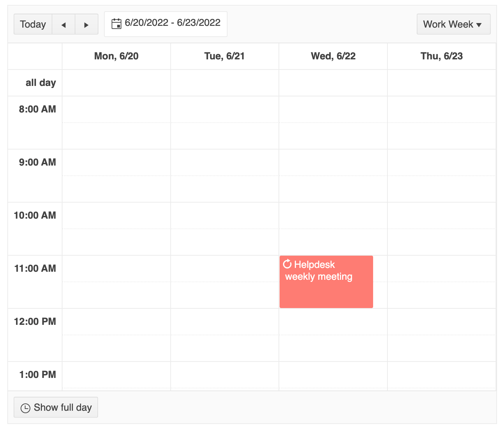
Task: Click the clock icon in Show full day
Action: [x=25, y=408]
